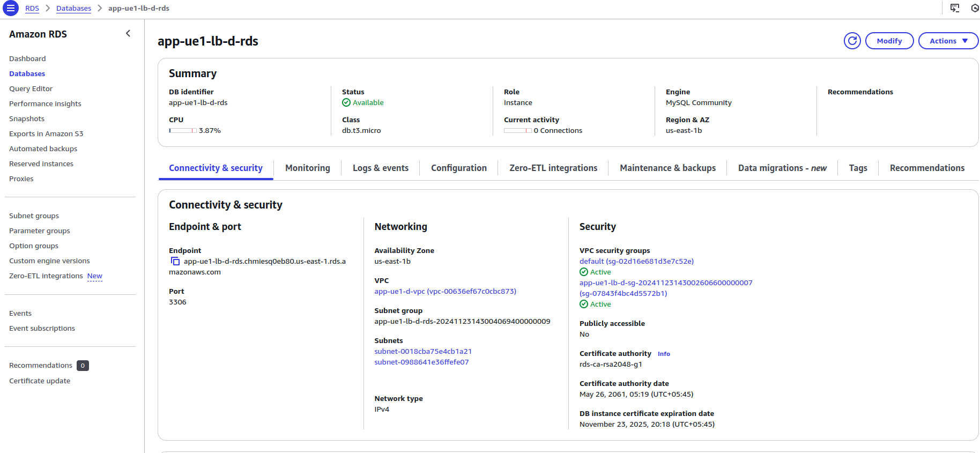Viewport: 980px width, 453px height.
Task: Click subnet group name text
Action: tap(462, 321)
